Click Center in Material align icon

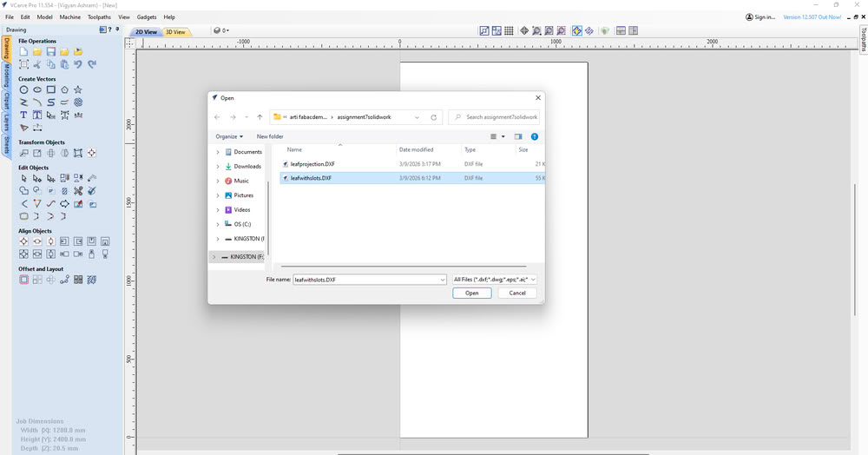(x=23, y=241)
